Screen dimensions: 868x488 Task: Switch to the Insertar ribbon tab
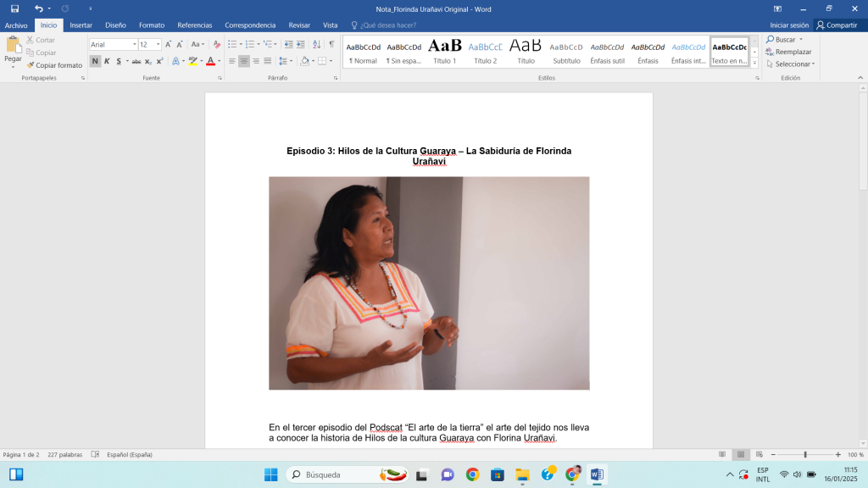pyautogui.click(x=81, y=25)
